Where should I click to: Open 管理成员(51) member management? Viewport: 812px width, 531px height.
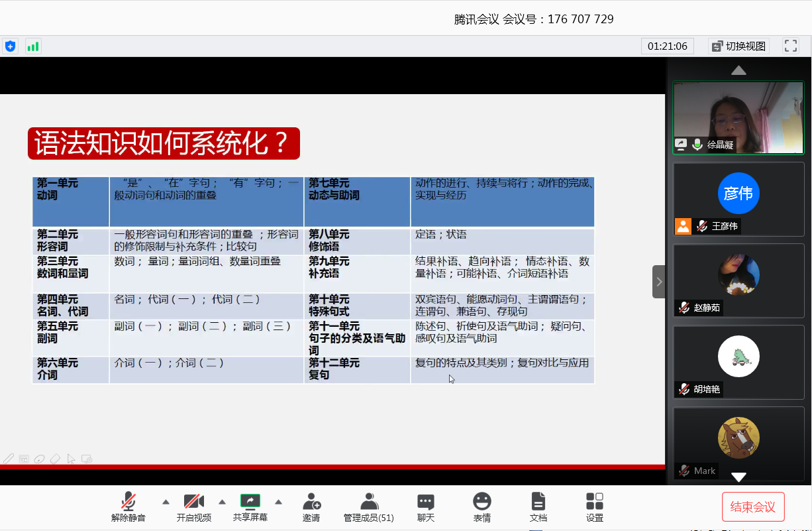tap(368, 507)
